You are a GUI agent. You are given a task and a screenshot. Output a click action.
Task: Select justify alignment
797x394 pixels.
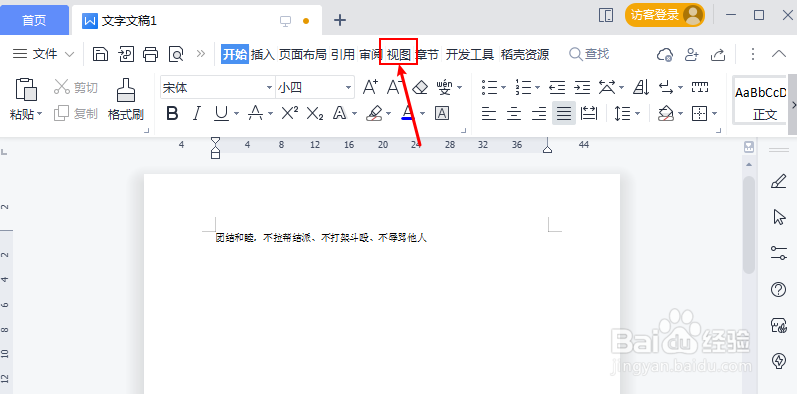tap(564, 113)
